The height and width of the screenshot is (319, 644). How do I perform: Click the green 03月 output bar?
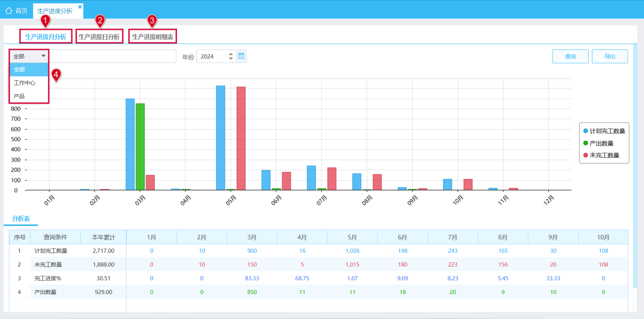(x=140, y=147)
